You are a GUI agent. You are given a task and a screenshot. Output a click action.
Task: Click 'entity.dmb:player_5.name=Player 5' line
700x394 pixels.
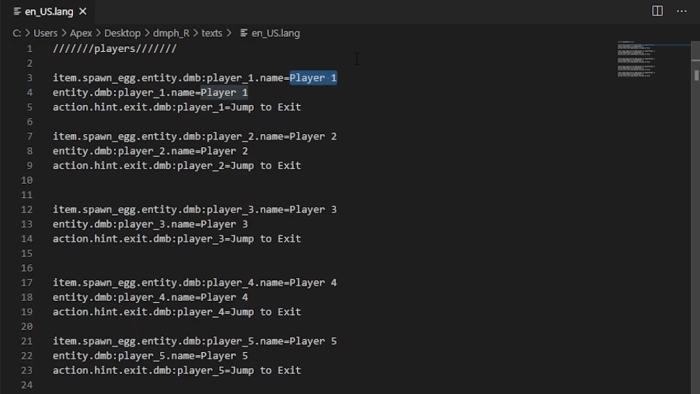[x=150, y=356]
